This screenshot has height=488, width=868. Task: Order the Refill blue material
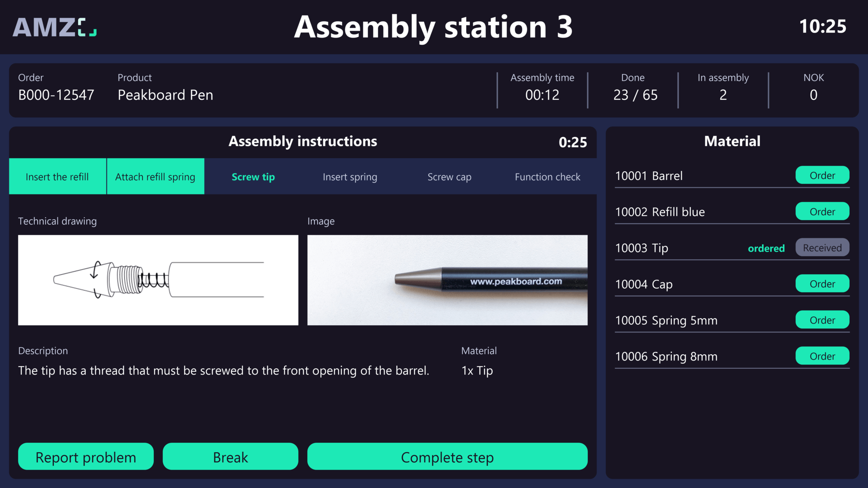822,211
